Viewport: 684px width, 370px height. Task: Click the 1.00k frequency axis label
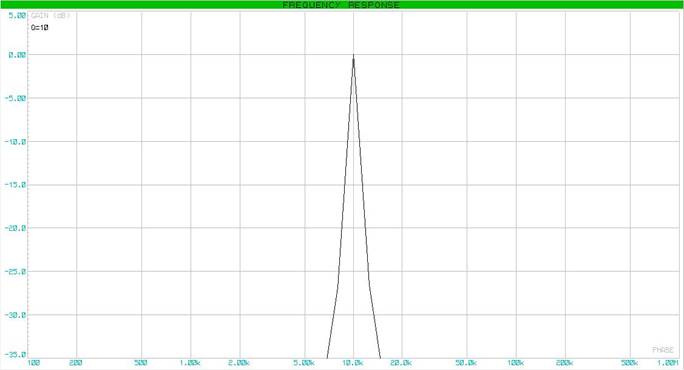190,363
